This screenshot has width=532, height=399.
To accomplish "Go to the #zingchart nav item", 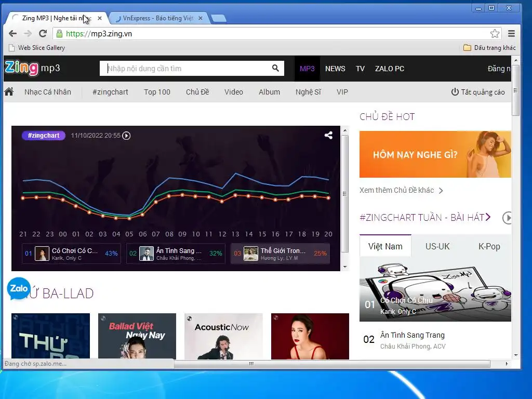I will 110,92.
